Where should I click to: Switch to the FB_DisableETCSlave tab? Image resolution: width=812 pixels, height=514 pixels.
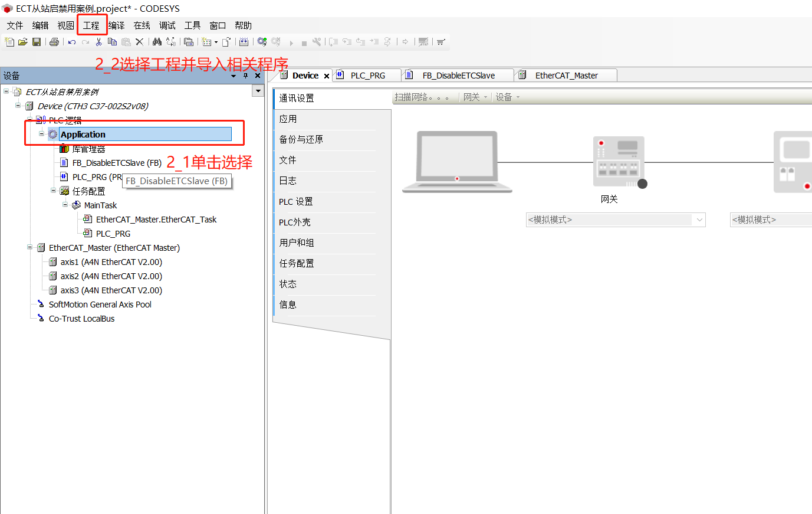[x=458, y=76]
